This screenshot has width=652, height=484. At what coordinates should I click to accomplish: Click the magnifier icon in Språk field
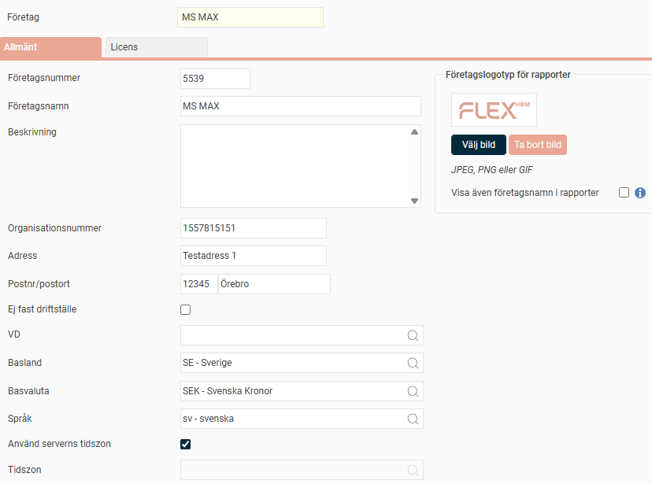(412, 418)
